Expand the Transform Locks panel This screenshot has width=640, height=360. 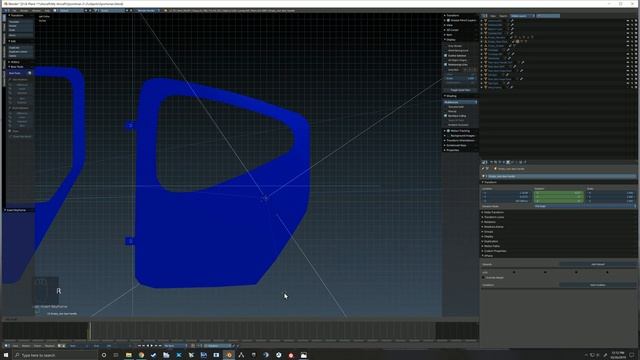pyautogui.click(x=493, y=217)
